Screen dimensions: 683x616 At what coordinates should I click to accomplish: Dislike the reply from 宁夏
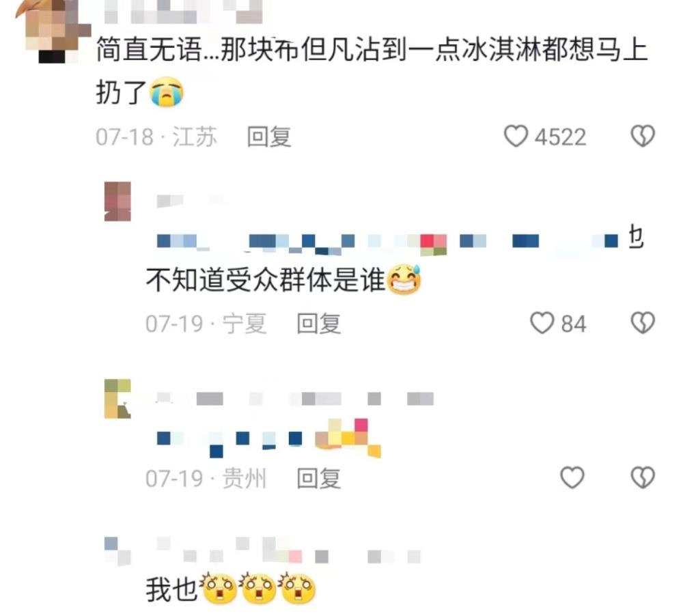click(643, 323)
